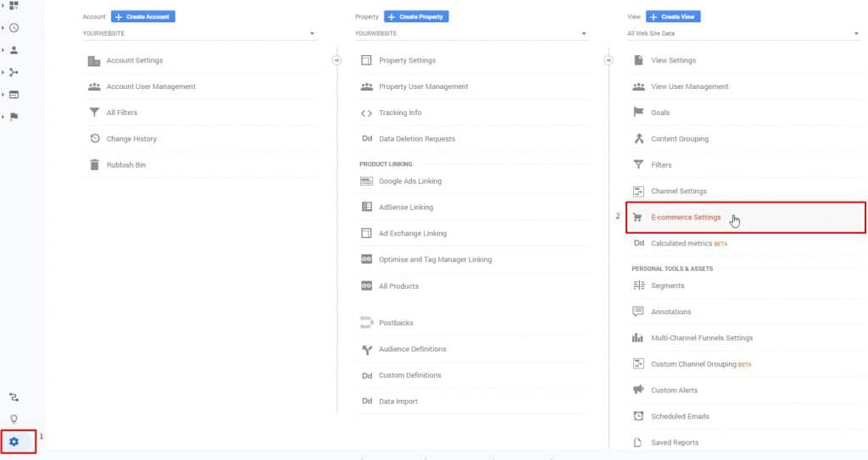The width and height of the screenshot is (868, 460).
Task: Click the E-commerce Settings cart icon
Action: click(x=637, y=217)
